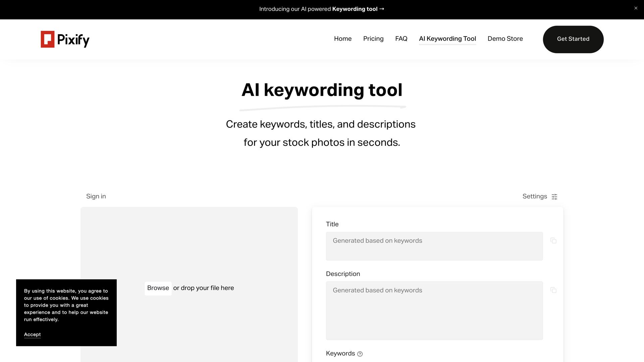644x362 pixels.
Task: Open settings via the sliders icon
Action: point(554,196)
